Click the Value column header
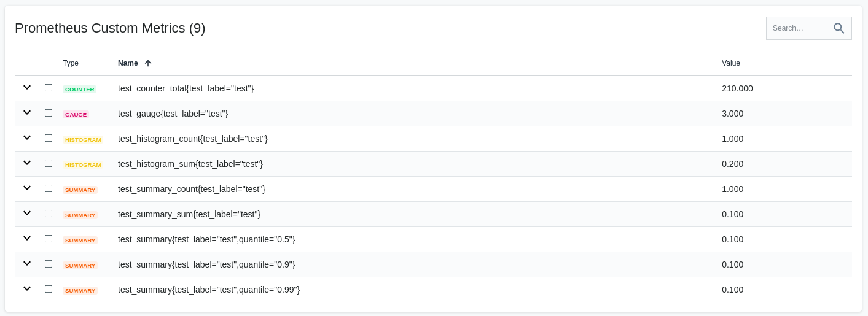This screenshot has height=316, width=868. (731, 63)
